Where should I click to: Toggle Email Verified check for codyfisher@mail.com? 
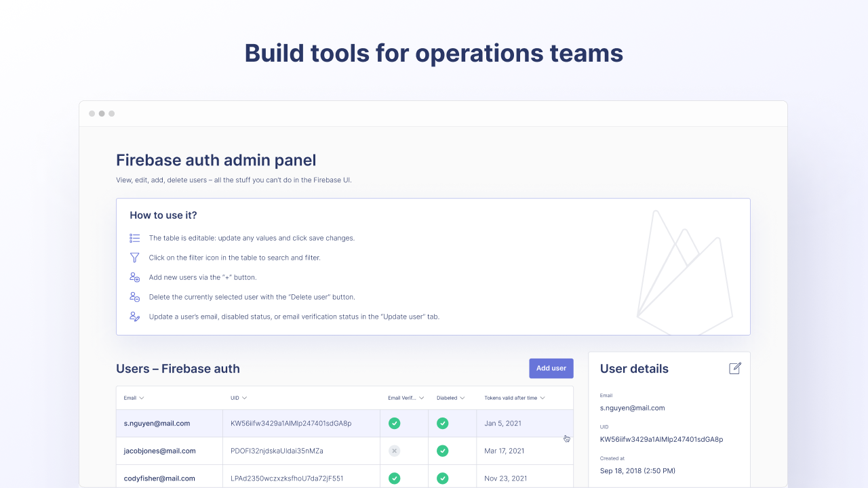coord(394,478)
